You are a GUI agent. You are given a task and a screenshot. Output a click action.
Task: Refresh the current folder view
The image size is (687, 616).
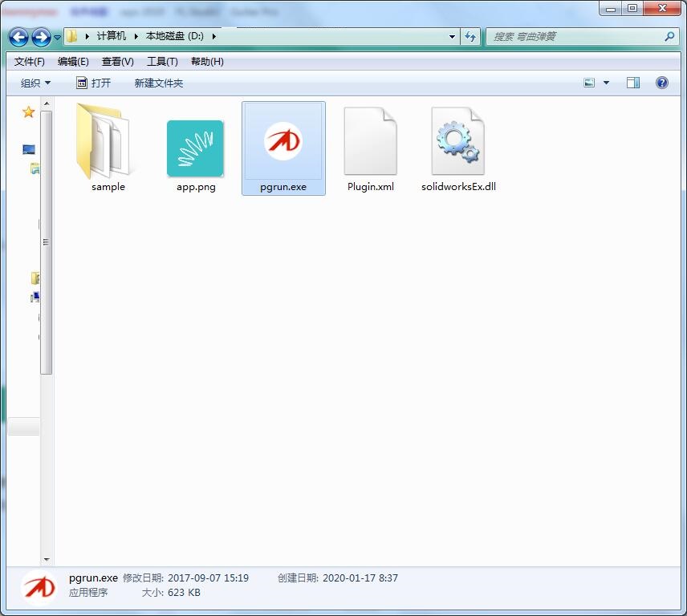pos(470,37)
